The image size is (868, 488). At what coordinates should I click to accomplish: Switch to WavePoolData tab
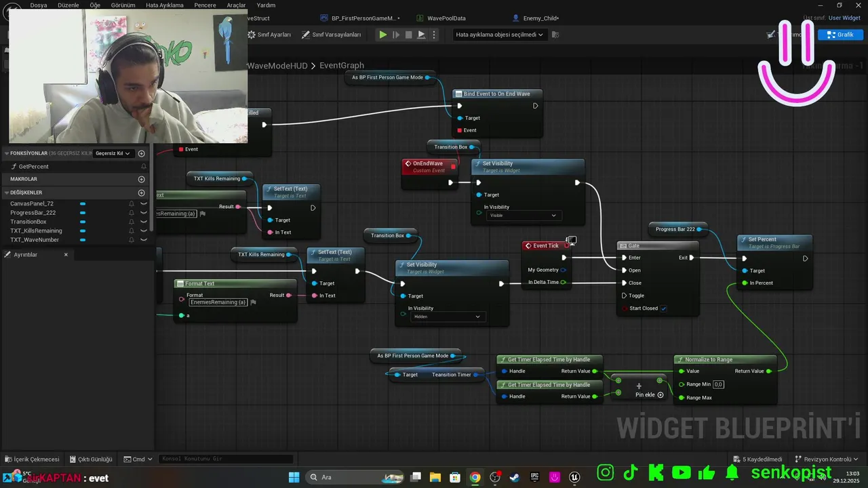(x=441, y=18)
